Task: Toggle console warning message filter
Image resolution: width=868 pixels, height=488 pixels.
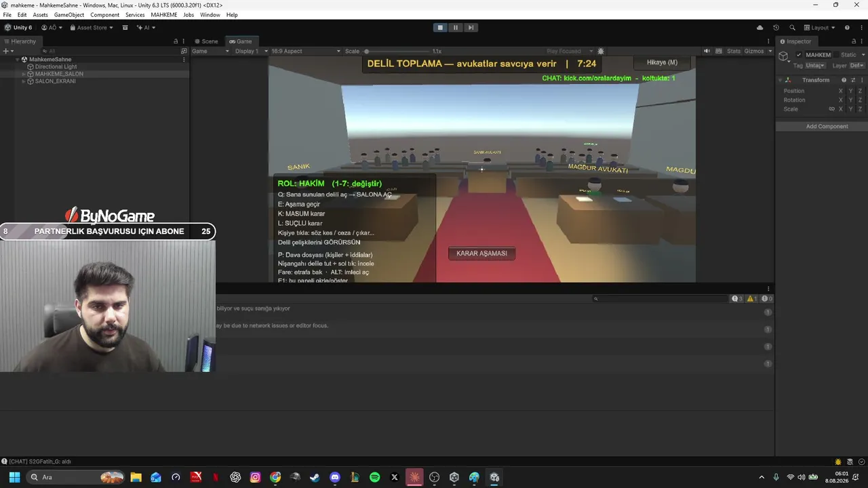Action: (x=752, y=299)
